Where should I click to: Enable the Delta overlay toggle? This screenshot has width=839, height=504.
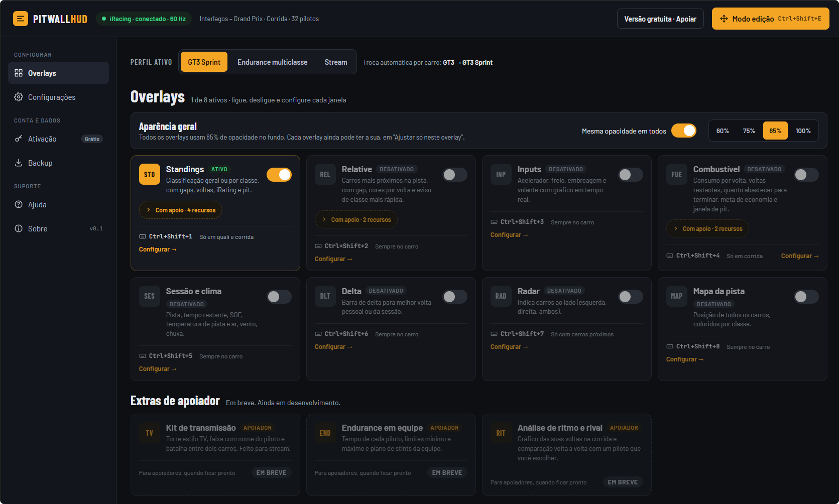point(455,297)
